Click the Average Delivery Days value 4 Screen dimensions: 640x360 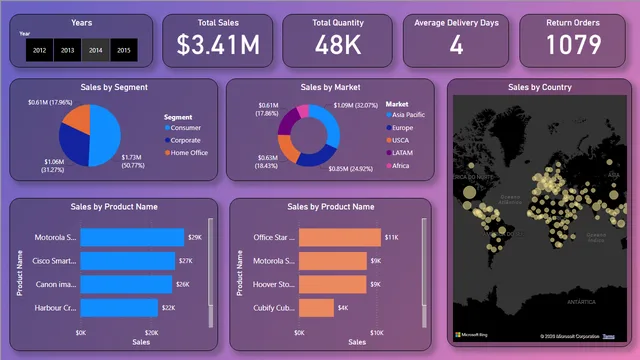click(456, 44)
